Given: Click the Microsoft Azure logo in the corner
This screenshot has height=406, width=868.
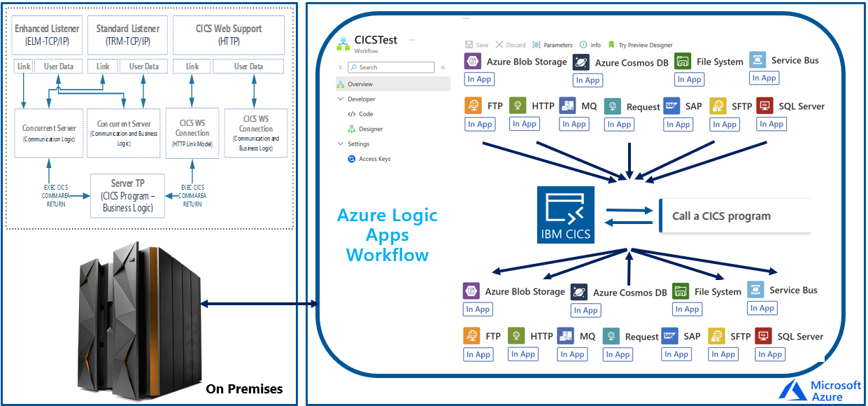Looking at the screenshot, I should [820, 391].
